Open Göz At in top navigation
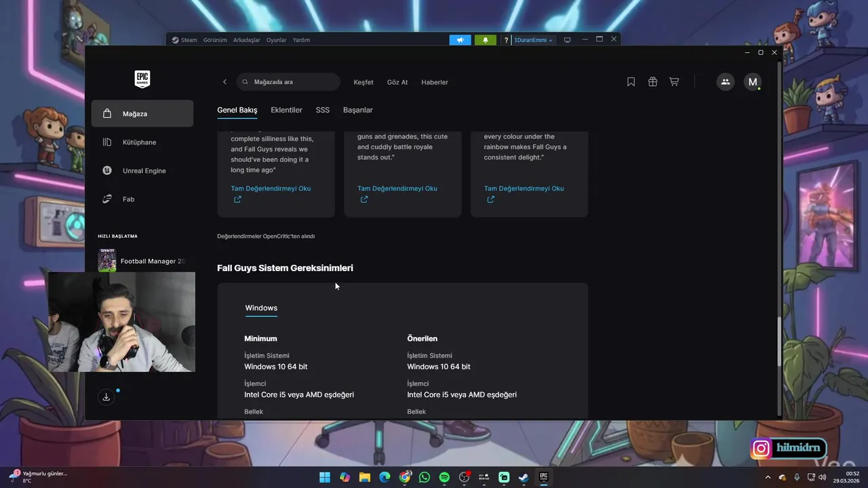868x488 pixels. coord(397,82)
